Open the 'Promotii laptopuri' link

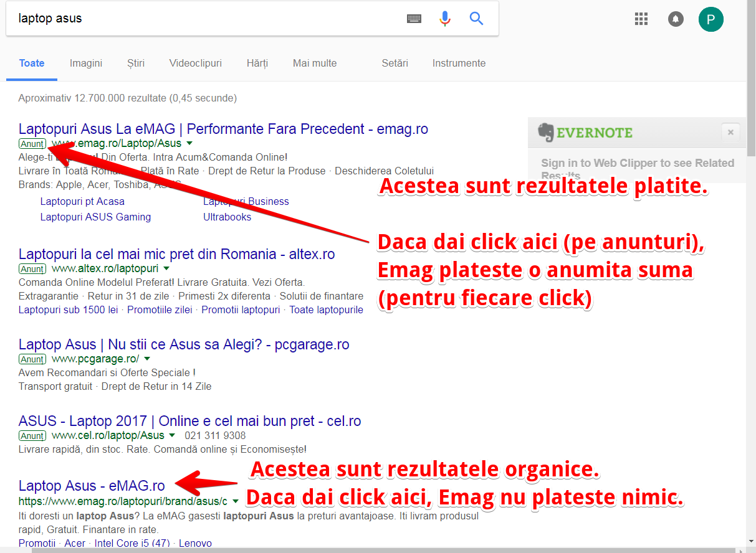241,310
